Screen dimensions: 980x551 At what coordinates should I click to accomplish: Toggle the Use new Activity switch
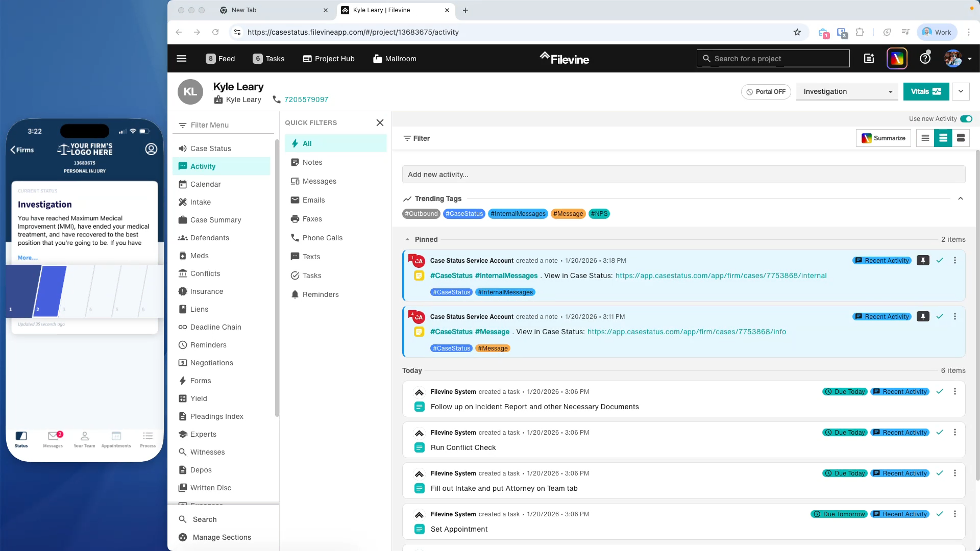click(x=966, y=119)
